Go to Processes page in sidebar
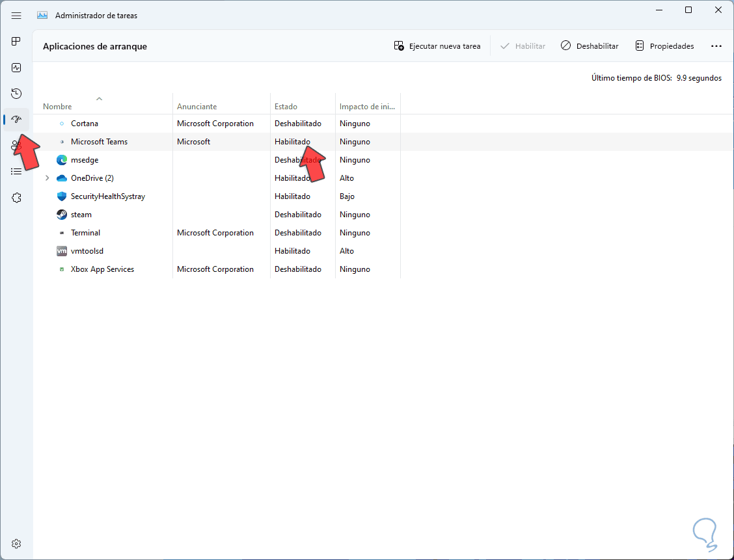Viewport: 734px width, 560px height. pyautogui.click(x=16, y=42)
